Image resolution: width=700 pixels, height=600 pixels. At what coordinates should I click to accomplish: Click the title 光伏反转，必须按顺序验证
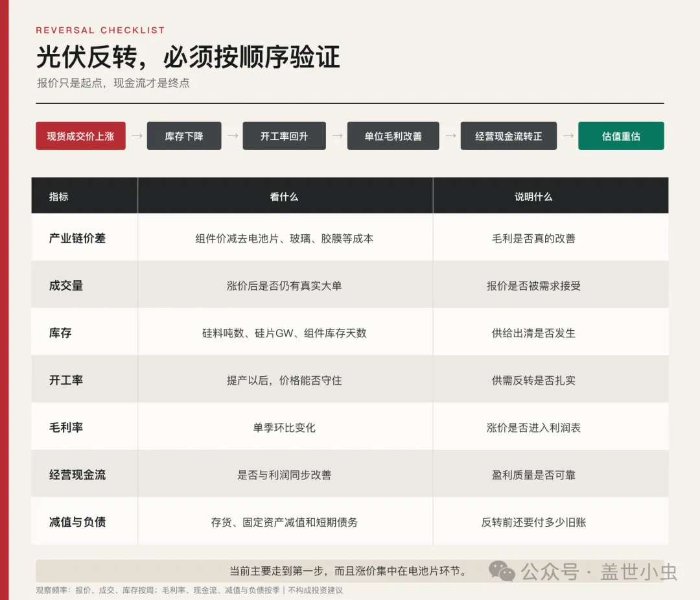click(x=188, y=57)
